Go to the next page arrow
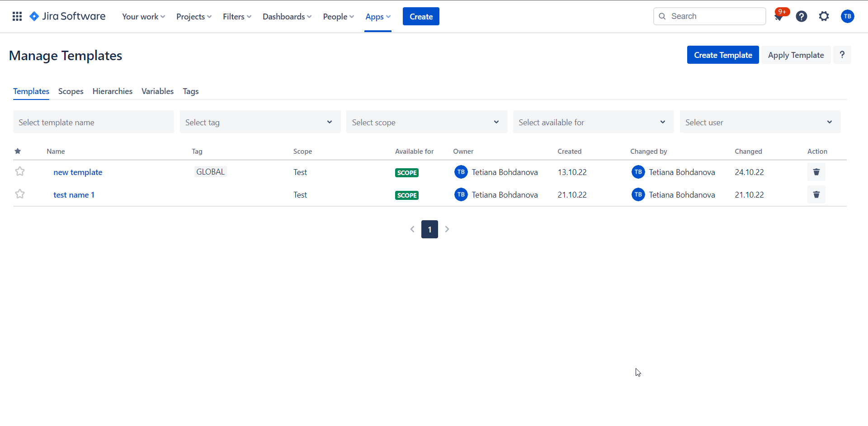 click(x=447, y=229)
